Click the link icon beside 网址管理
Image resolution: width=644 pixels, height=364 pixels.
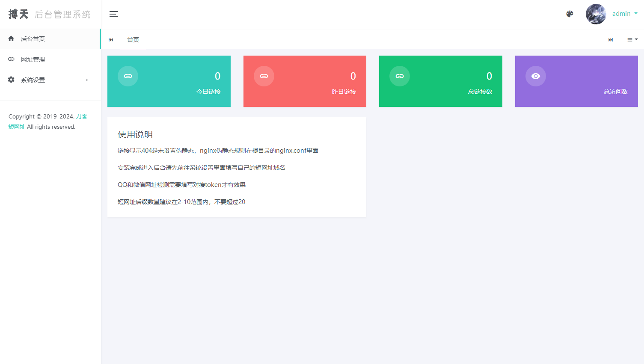coord(11,59)
